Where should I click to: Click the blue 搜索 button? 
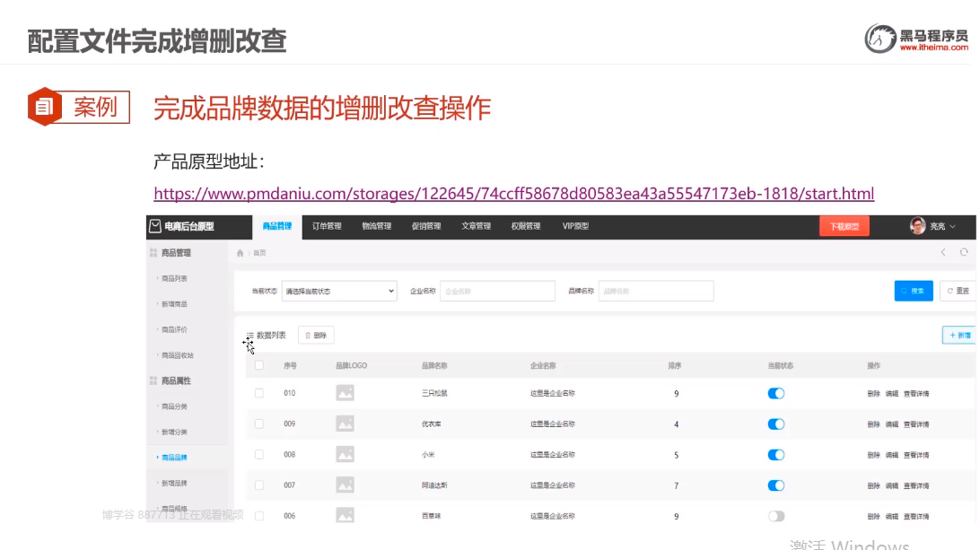pos(914,291)
